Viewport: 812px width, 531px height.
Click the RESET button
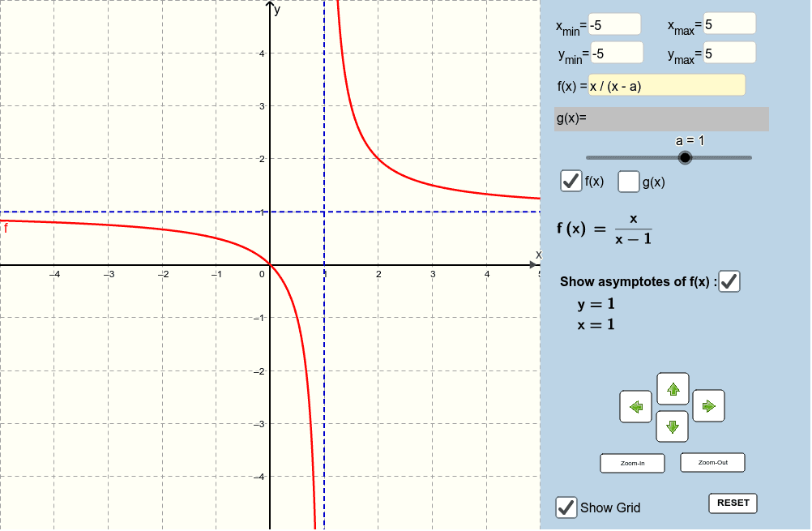(x=733, y=503)
